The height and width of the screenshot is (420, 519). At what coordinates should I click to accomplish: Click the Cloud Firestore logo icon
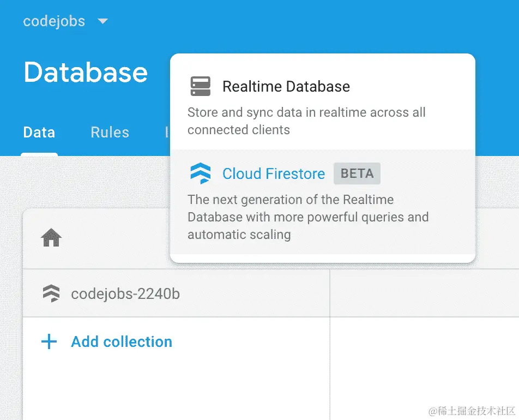tap(200, 173)
